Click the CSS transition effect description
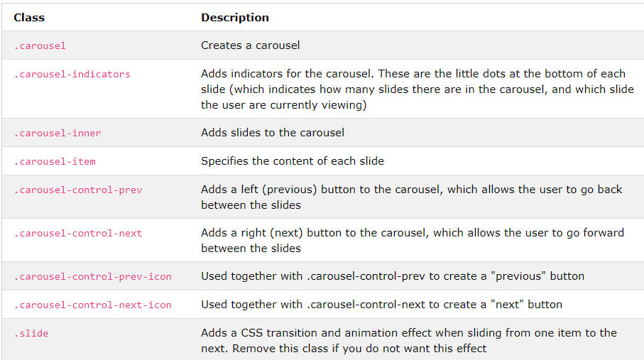This screenshot has width=644, height=360. (409, 340)
